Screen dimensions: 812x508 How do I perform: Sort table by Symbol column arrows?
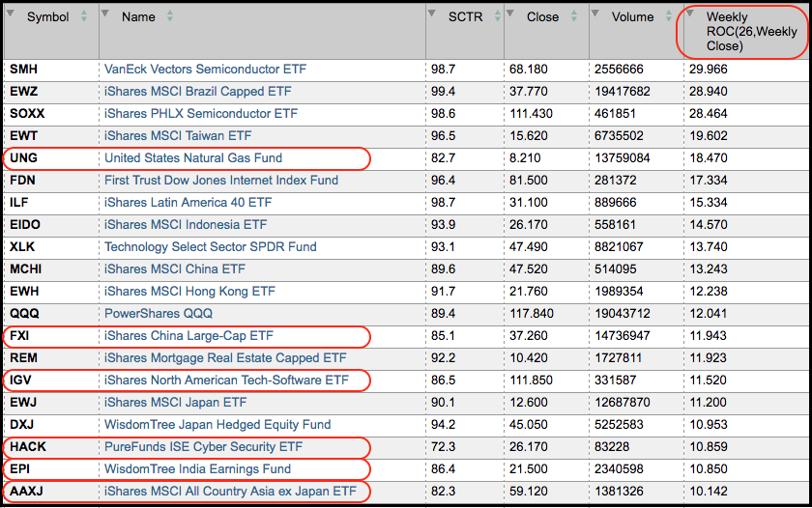click(x=83, y=17)
